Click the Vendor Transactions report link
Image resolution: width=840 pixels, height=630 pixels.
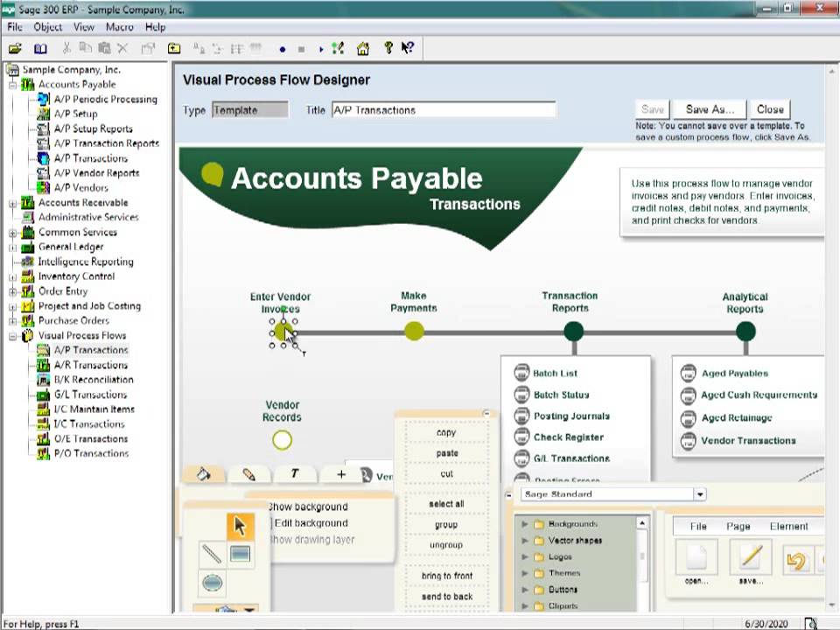(x=748, y=441)
